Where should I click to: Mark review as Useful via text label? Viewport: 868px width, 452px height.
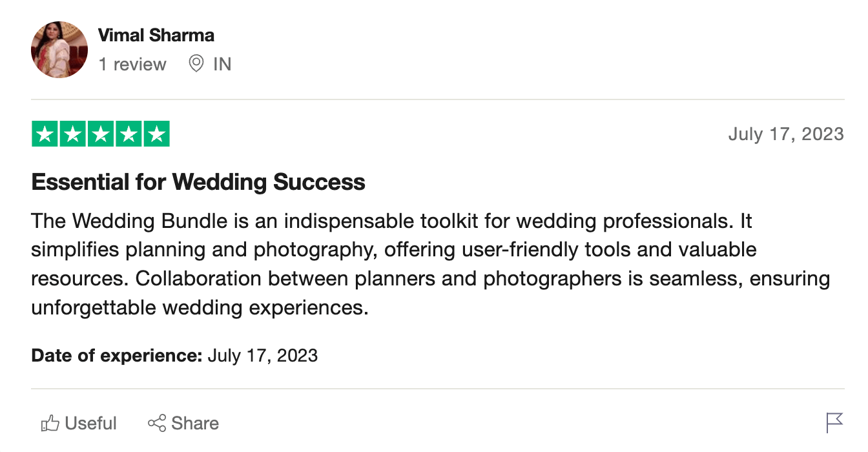click(x=91, y=424)
